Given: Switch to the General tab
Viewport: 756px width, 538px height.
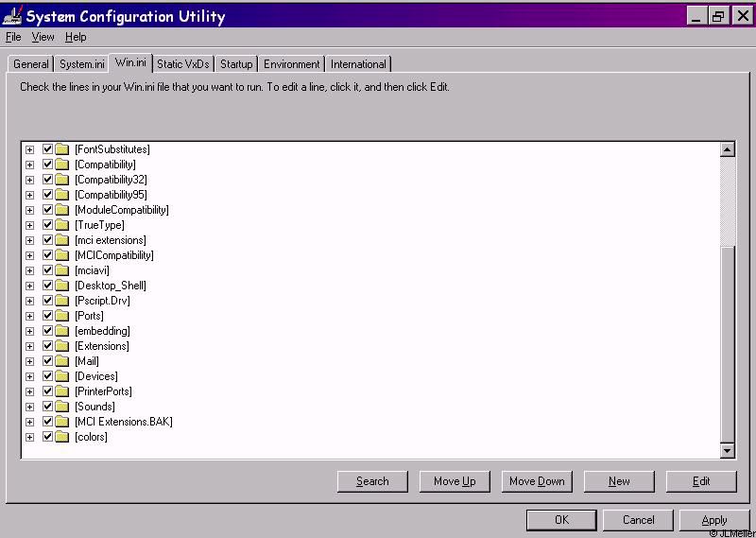Looking at the screenshot, I should click(31, 64).
